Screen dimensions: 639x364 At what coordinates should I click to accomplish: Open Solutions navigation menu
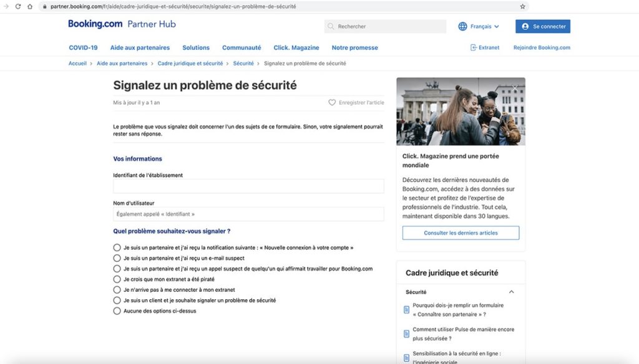point(196,47)
